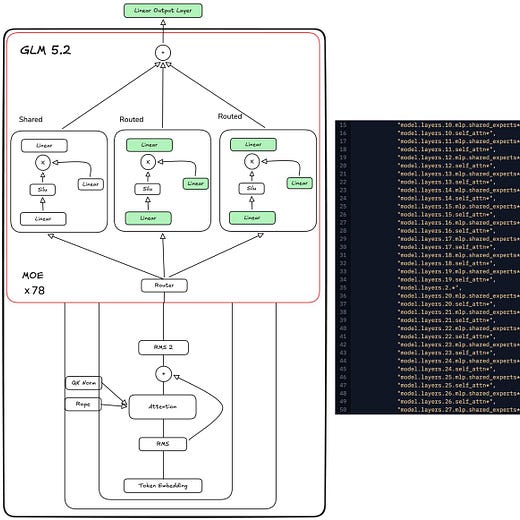Click code line model.layers.15.self_attn
Screen dimensions: 520x520
pyautogui.click(x=446, y=215)
